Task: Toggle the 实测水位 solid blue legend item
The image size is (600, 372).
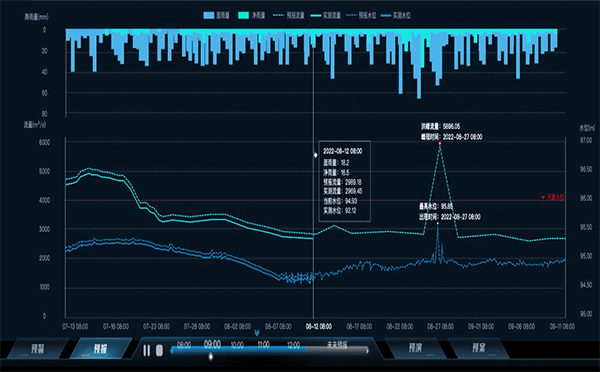Action: 396,15
